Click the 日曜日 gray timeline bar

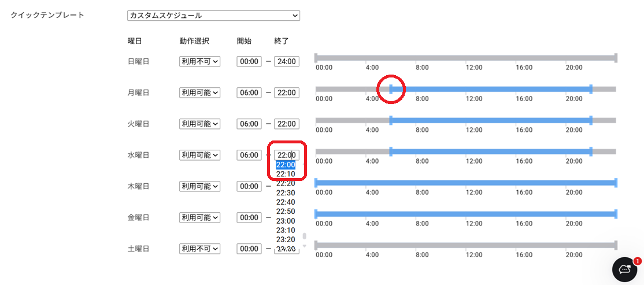tap(465, 58)
